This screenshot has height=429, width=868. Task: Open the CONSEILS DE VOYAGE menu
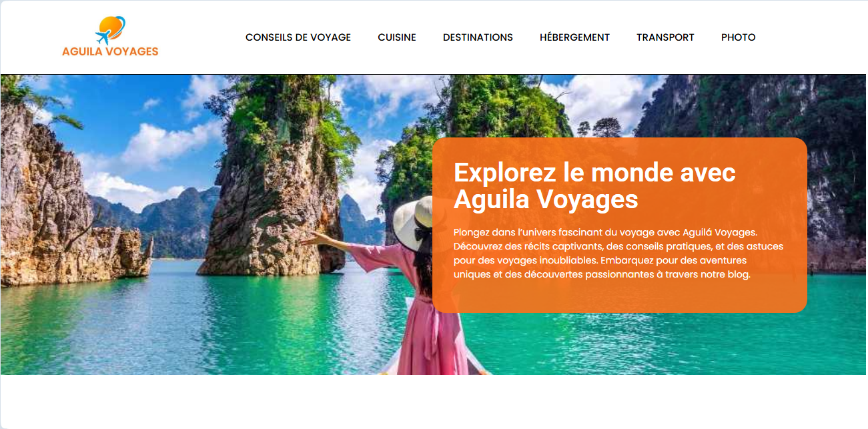298,37
